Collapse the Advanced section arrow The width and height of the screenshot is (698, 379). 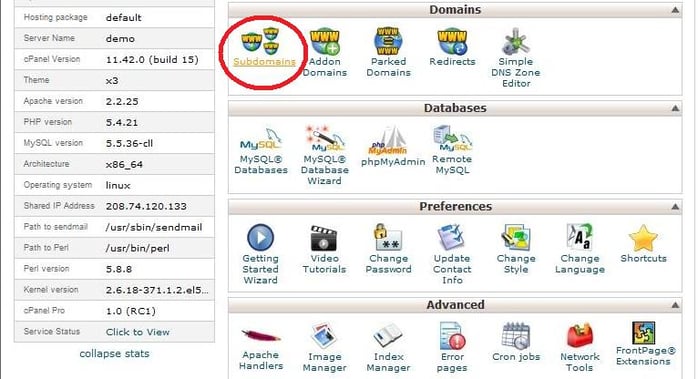pos(675,305)
